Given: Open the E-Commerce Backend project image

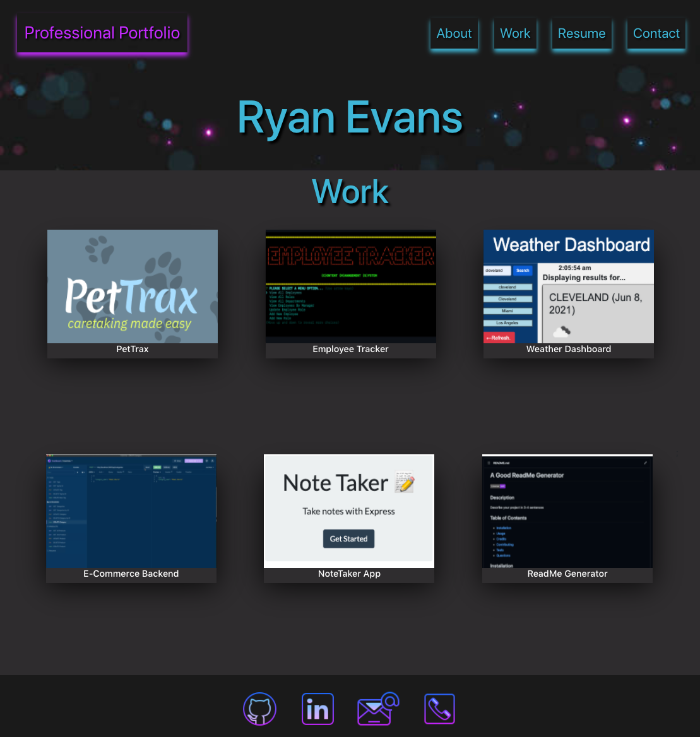Looking at the screenshot, I should click(x=131, y=511).
